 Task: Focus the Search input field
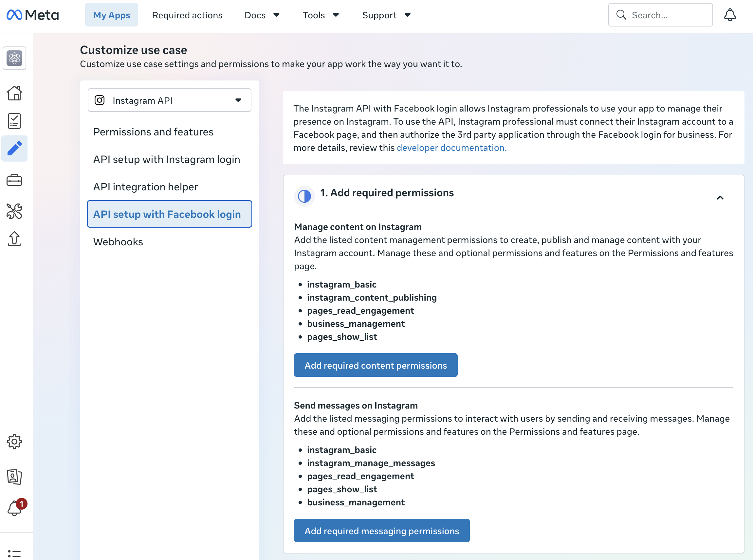[x=660, y=15]
